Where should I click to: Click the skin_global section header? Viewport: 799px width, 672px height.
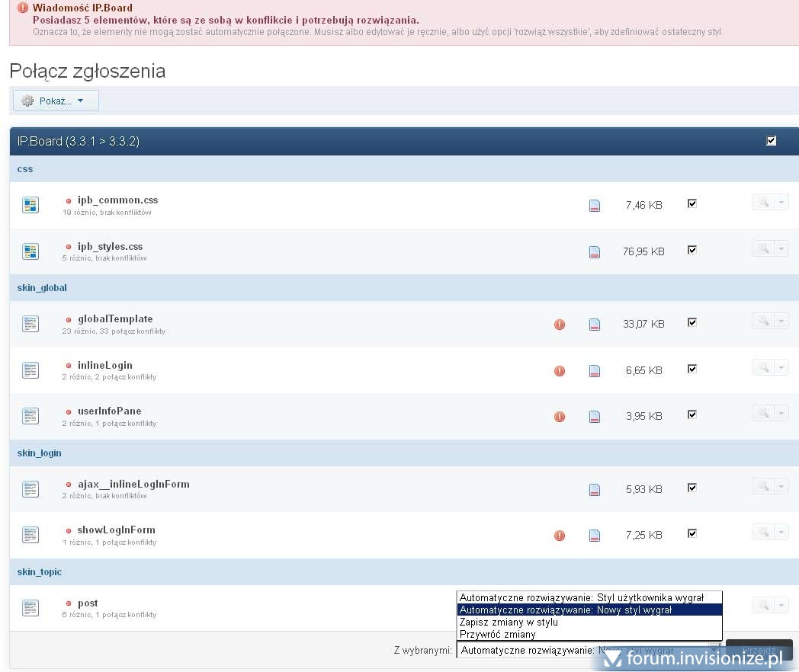click(42, 288)
